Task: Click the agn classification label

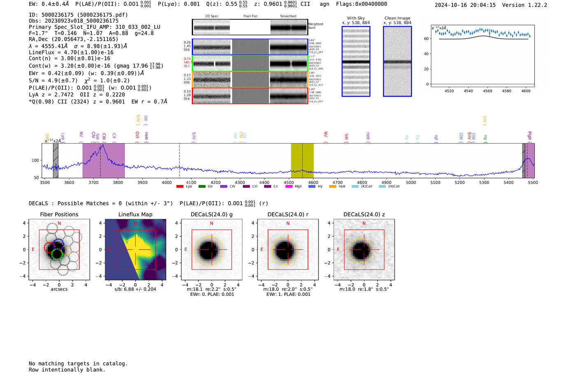Action: point(325,4)
